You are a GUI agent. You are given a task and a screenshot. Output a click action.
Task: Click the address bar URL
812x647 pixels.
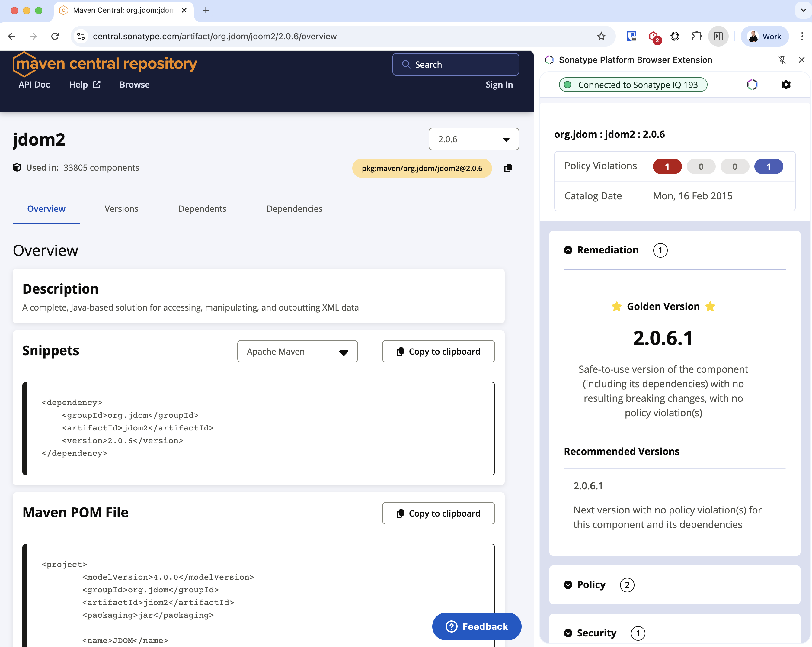click(x=215, y=36)
